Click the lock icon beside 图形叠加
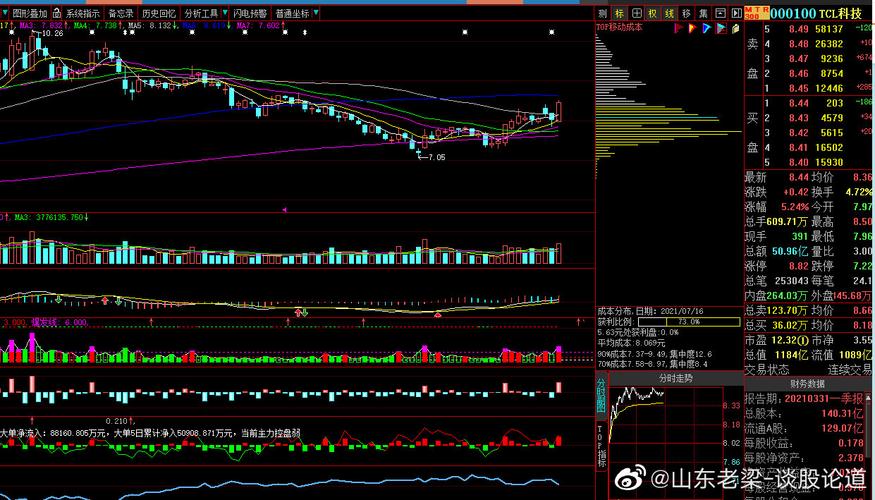The image size is (875, 500). pyautogui.click(x=58, y=13)
